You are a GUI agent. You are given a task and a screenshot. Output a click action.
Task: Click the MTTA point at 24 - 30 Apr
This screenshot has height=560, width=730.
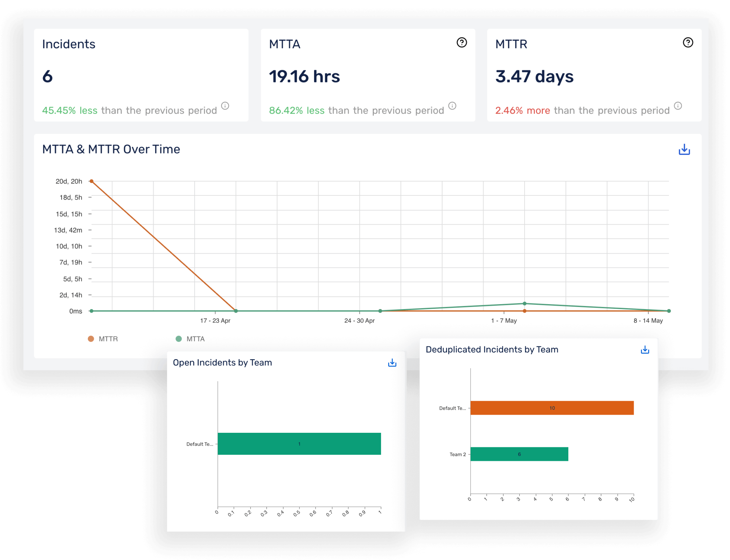(x=380, y=311)
